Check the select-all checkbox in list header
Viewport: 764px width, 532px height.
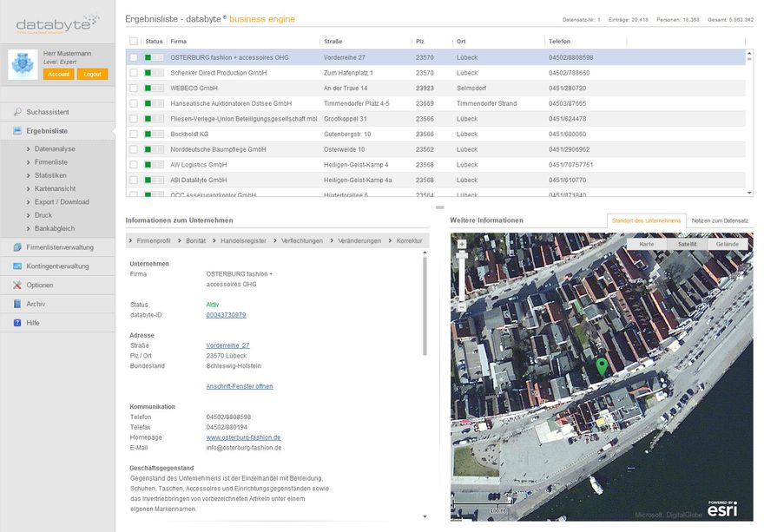(x=132, y=40)
